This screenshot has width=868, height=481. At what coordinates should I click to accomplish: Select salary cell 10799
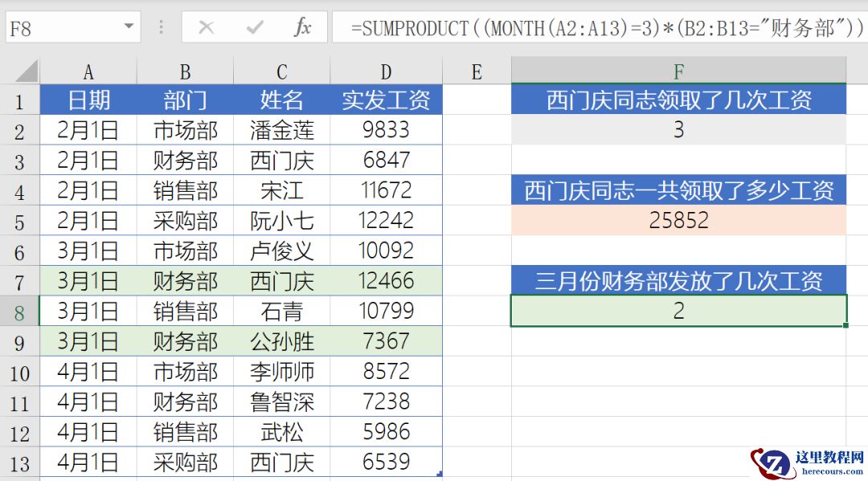pyautogui.click(x=386, y=311)
